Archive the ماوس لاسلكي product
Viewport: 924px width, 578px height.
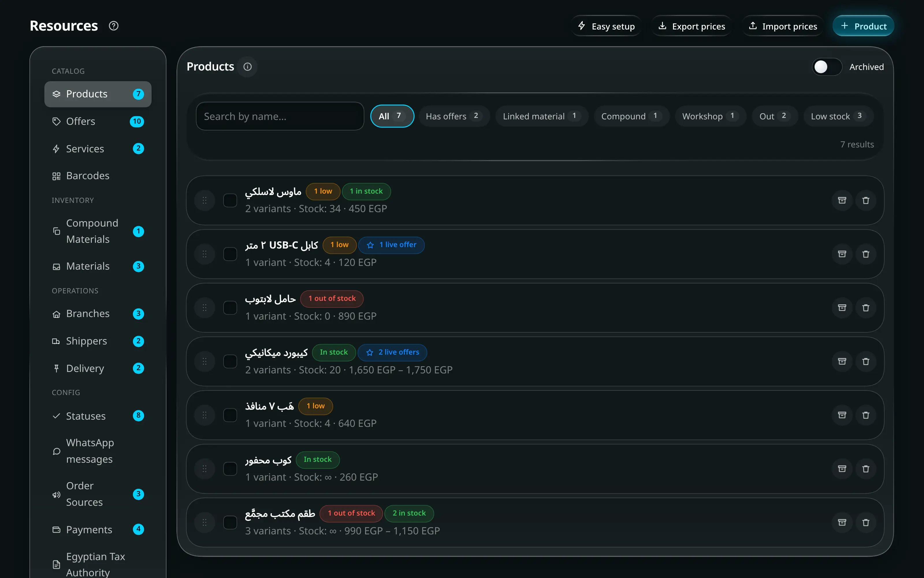pos(842,200)
